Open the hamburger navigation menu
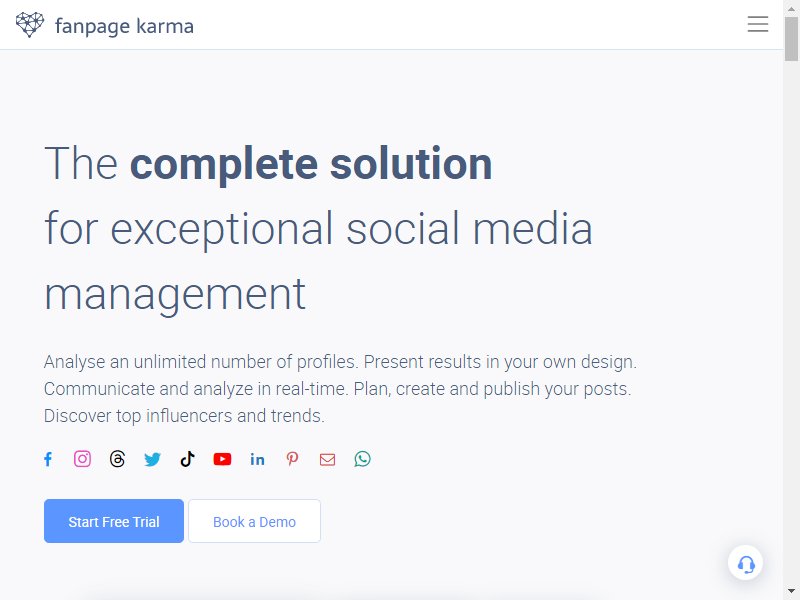This screenshot has width=800, height=600. (x=758, y=24)
